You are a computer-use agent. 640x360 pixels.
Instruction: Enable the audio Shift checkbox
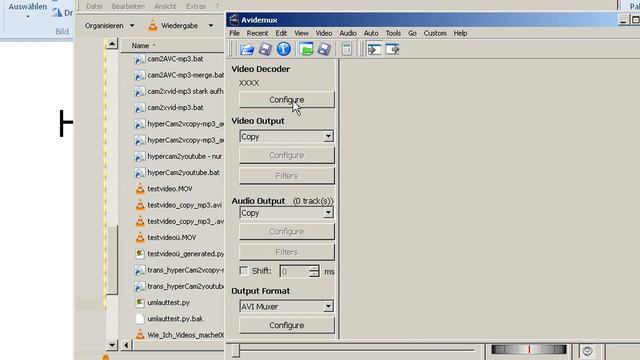[x=244, y=271]
